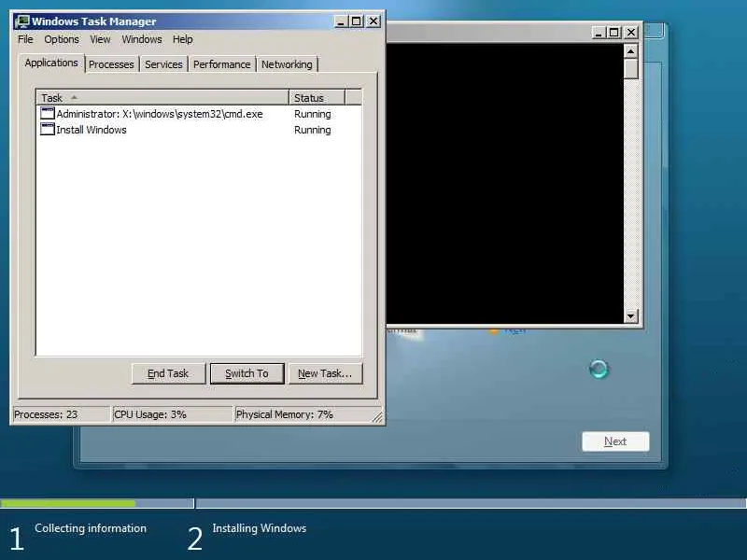This screenshot has height=560, width=747.
Task: Switch to the Services tab
Action: 163,64
